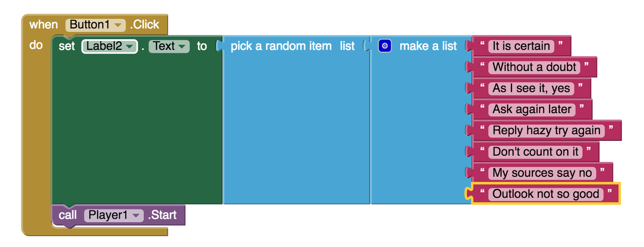Edit the "Without a doubt" text
This screenshot has height=247, width=644.
(x=534, y=67)
